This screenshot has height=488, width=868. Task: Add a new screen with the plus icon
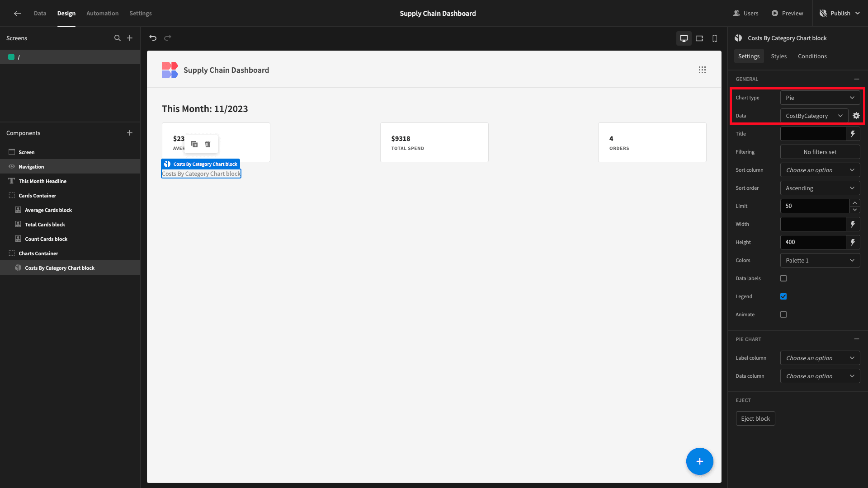[x=130, y=38]
